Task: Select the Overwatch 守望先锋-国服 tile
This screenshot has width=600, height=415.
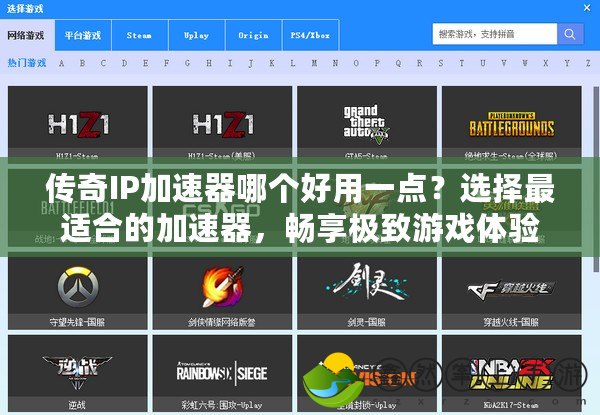Action: pyautogui.click(x=77, y=293)
